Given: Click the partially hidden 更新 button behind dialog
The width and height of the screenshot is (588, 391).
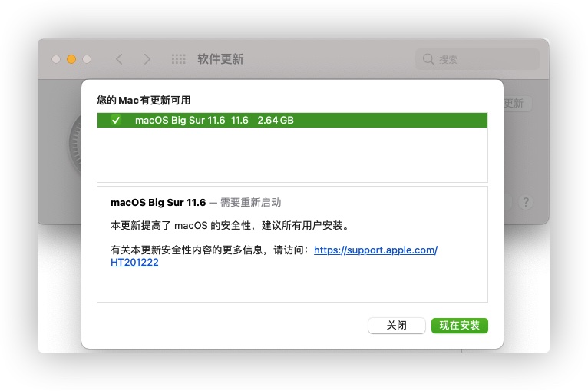Looking at the screenshot, I should 517,103.
